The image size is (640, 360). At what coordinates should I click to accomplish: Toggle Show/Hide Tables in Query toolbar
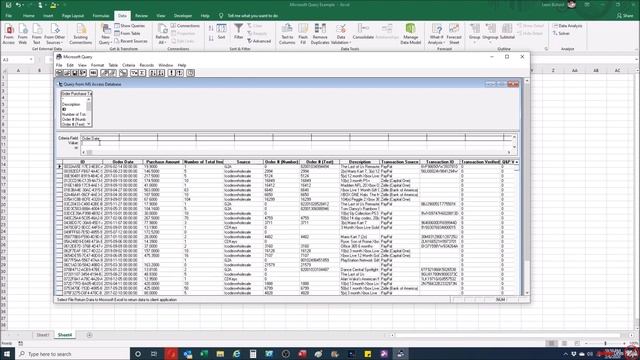pyautogui.click(x=104, y=73)
